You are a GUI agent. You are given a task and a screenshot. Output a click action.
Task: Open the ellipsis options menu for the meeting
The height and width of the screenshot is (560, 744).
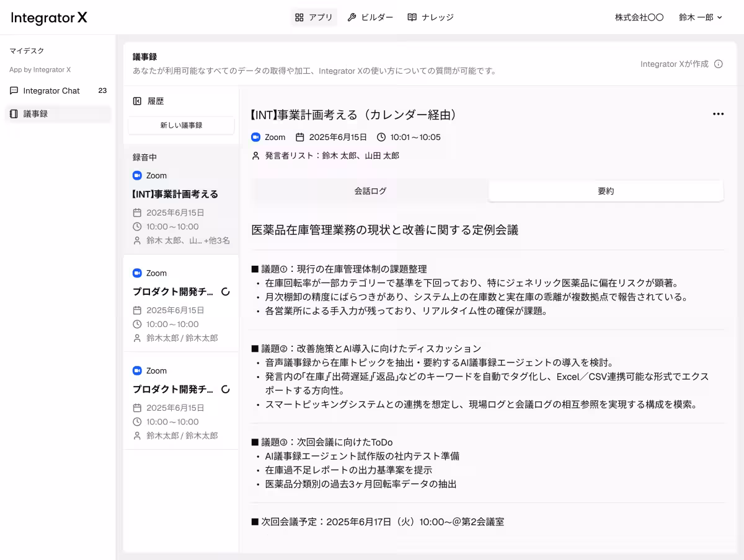click(718, 113)
